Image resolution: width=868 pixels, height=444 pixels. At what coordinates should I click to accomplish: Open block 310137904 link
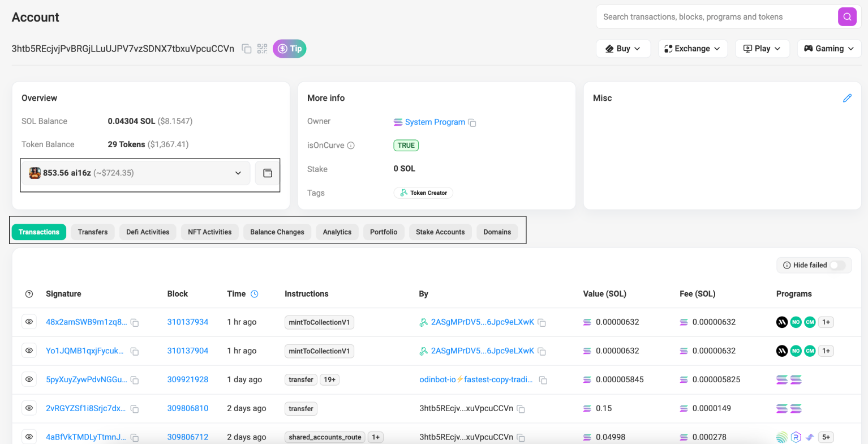(188, 351)
